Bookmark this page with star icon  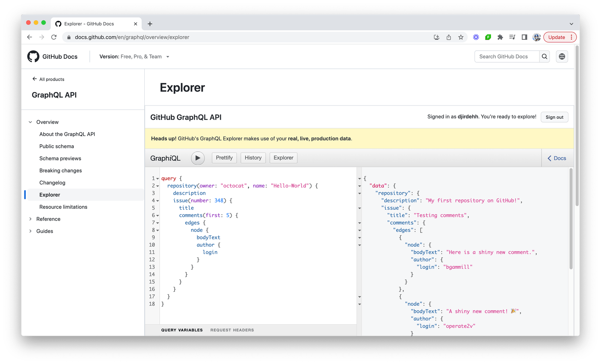pyautogui.click(x=461, y=37)
